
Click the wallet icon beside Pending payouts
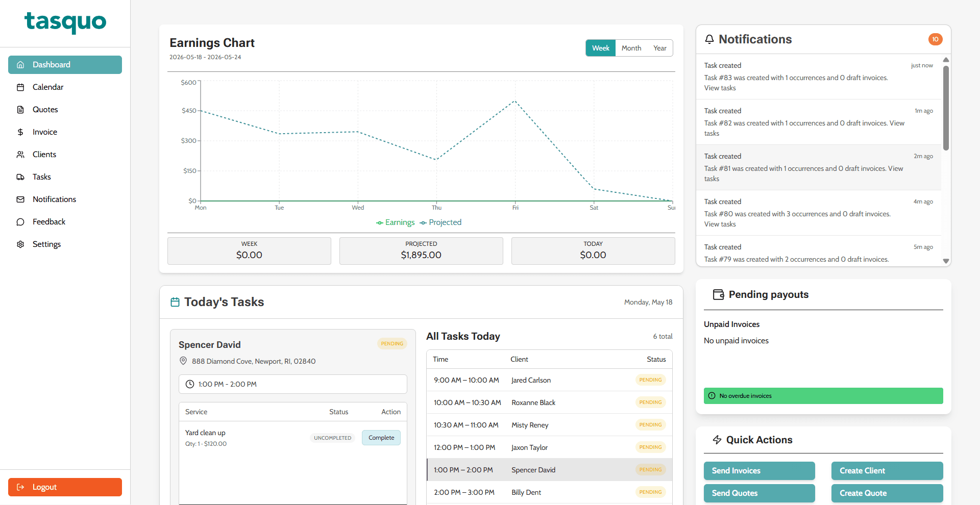[x=718, y=294]
